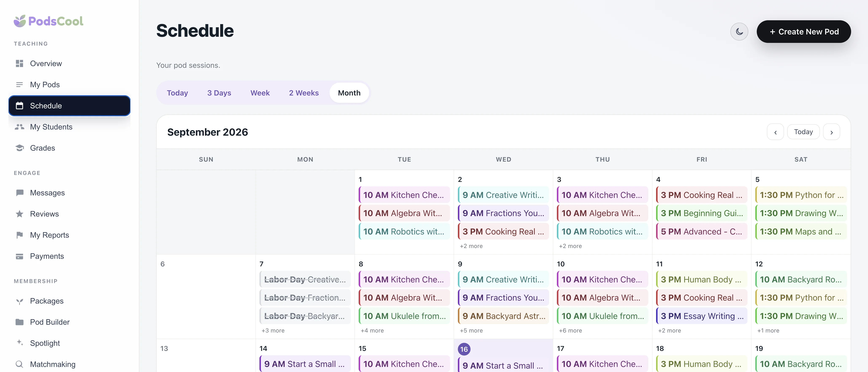The width and height of the screenshot is (868, 372).
Task: Open 10 AM Backyard event on September 12
Action: pyautogui.click(x=801, y=280)
